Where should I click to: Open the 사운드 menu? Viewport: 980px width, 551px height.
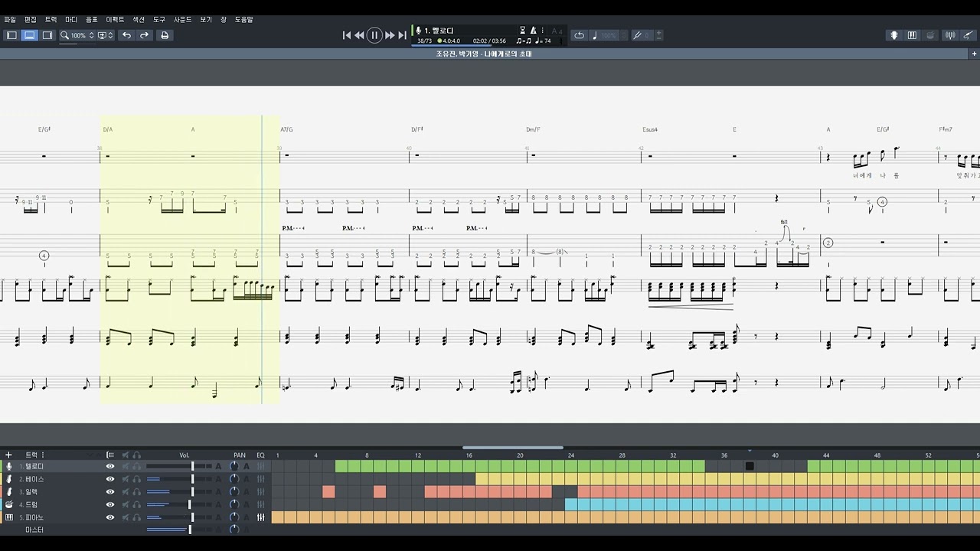coord(183,19)
